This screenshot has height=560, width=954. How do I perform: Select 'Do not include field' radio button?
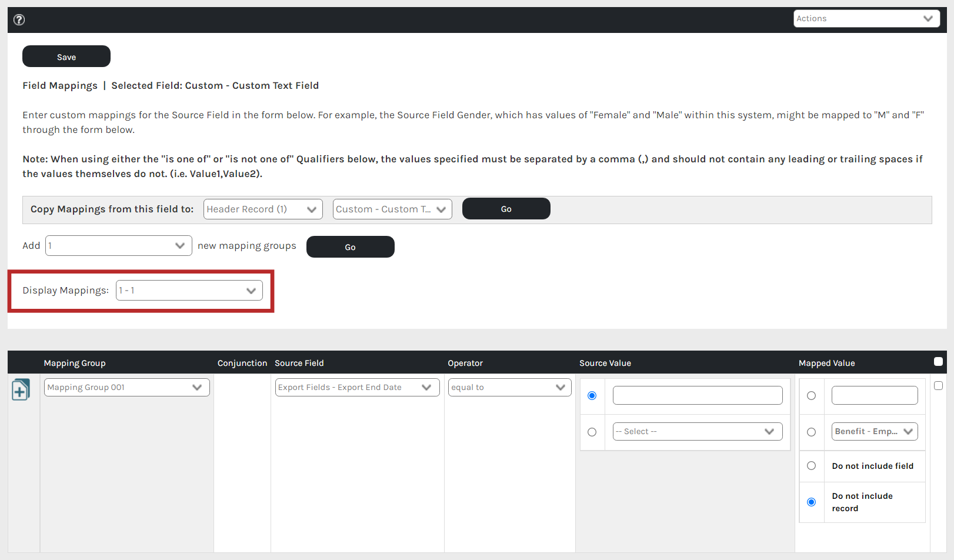point(812,466)
